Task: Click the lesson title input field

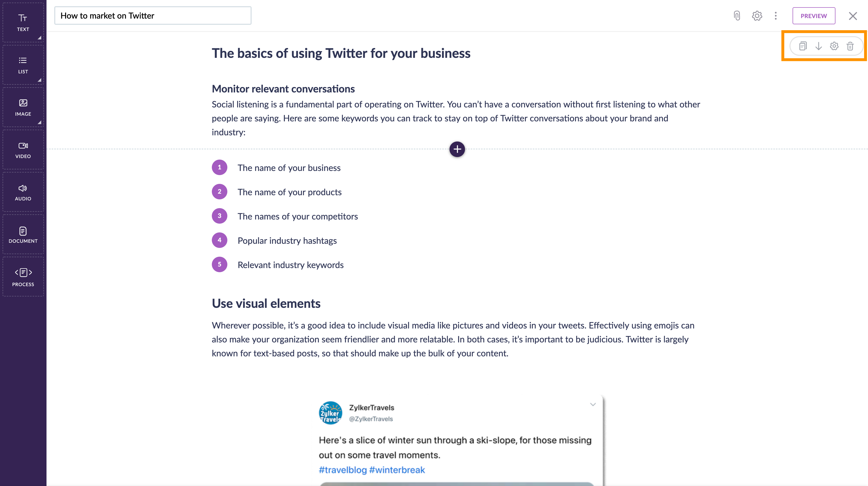Action: 153,16
